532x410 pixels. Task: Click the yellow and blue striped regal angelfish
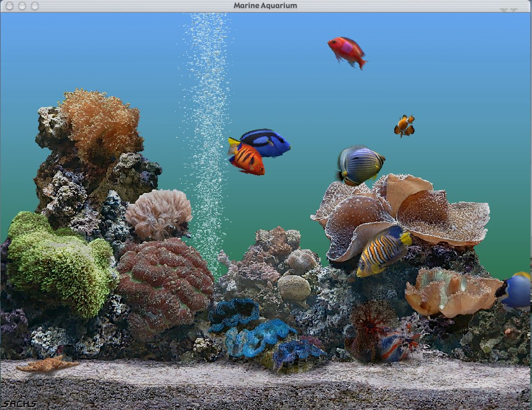click(383, 250)
